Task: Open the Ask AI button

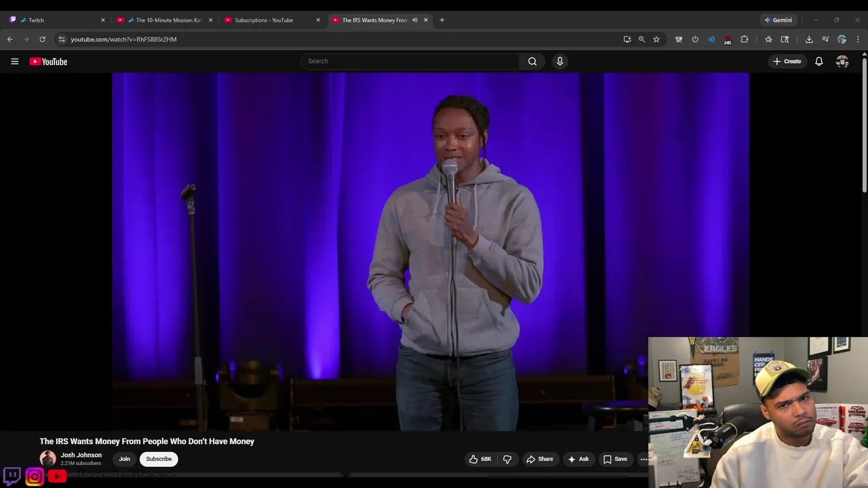Action: pos(578,459)
